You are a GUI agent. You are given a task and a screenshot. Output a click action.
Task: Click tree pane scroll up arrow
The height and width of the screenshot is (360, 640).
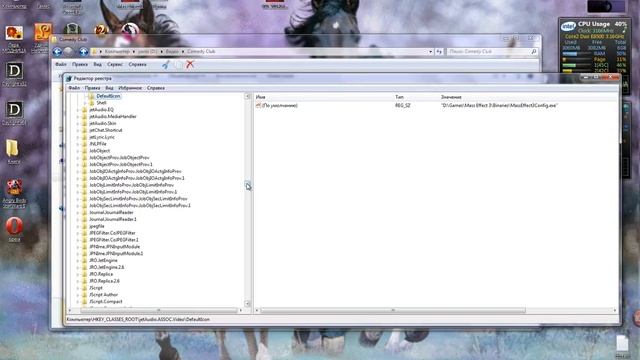(x=247, y=97)
